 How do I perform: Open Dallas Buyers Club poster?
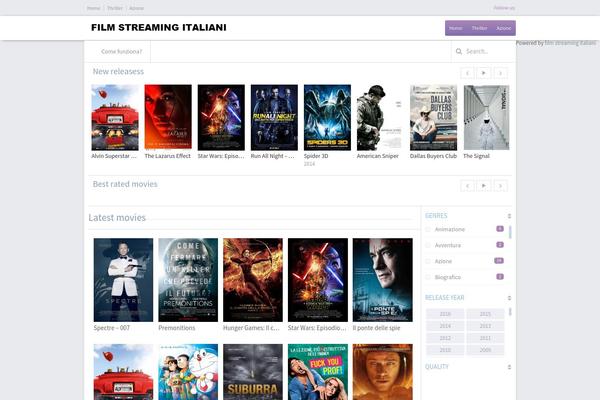click(x=434, y=118)
